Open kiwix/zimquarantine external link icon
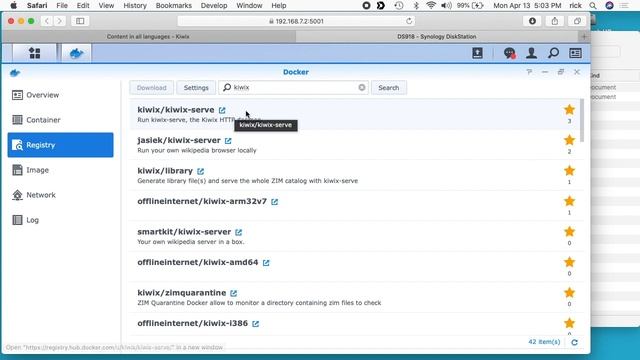This screenshot has height=360, width=640. coord(233,293)
